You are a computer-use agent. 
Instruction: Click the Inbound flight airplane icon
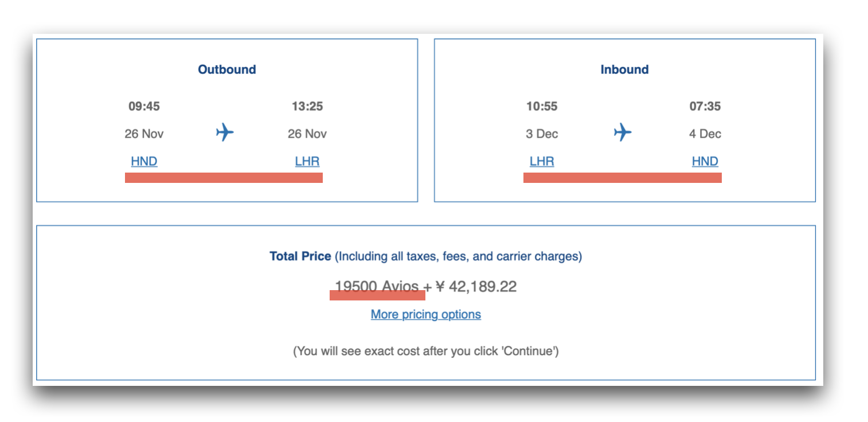point(623,133)
